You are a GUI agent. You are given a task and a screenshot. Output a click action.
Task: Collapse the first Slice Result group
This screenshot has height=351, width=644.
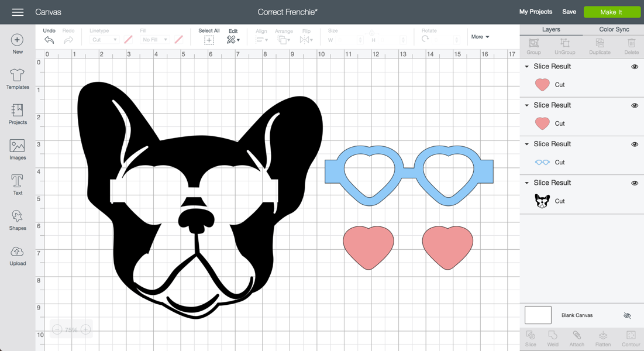point(526,67)
